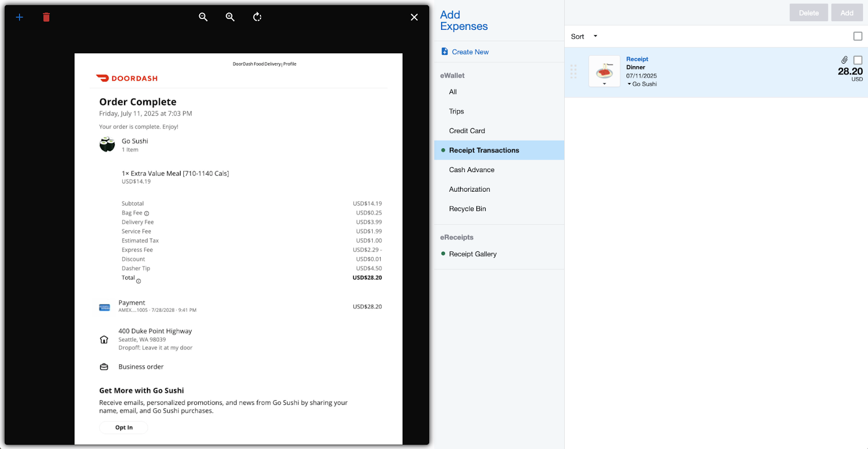Zoom in on the receipt image
Image resolution: width=868 pixels, height=449 pixels.
230,17
